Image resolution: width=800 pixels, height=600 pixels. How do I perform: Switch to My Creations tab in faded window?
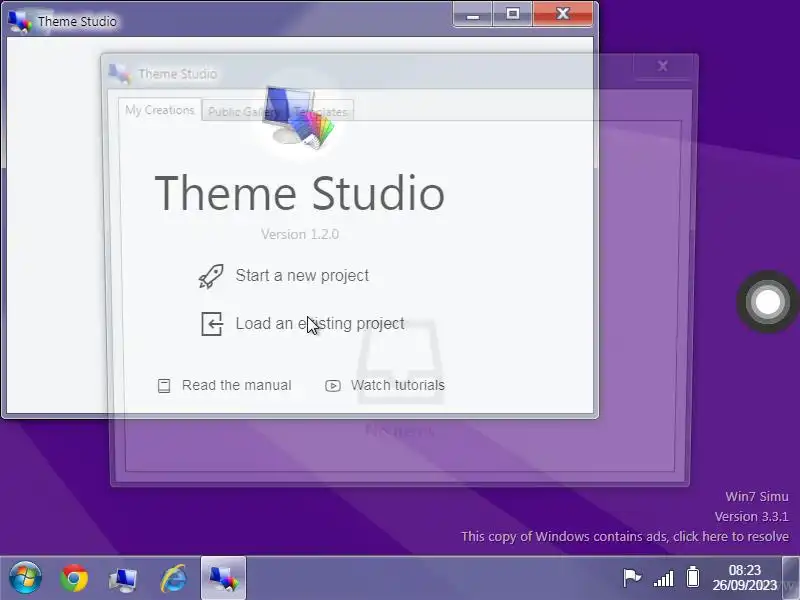(160, 110)
